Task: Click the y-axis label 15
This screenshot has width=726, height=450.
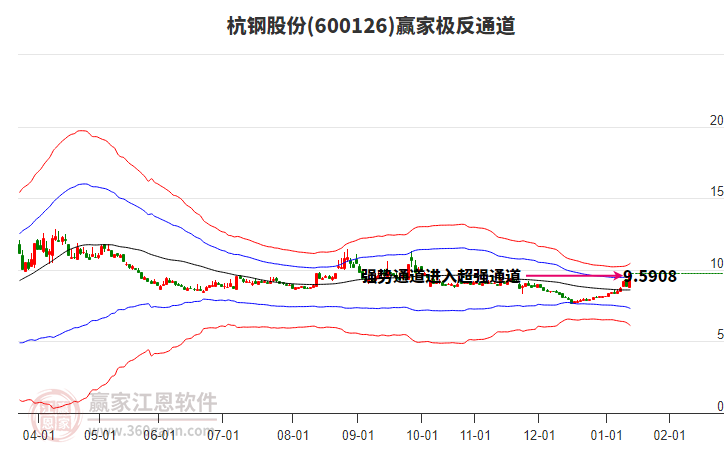Action: pos(717,192)
